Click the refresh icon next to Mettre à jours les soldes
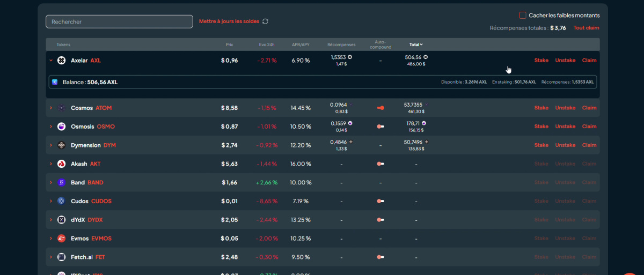Viewport: 644px width, 275px height. (x=265, y=21)
